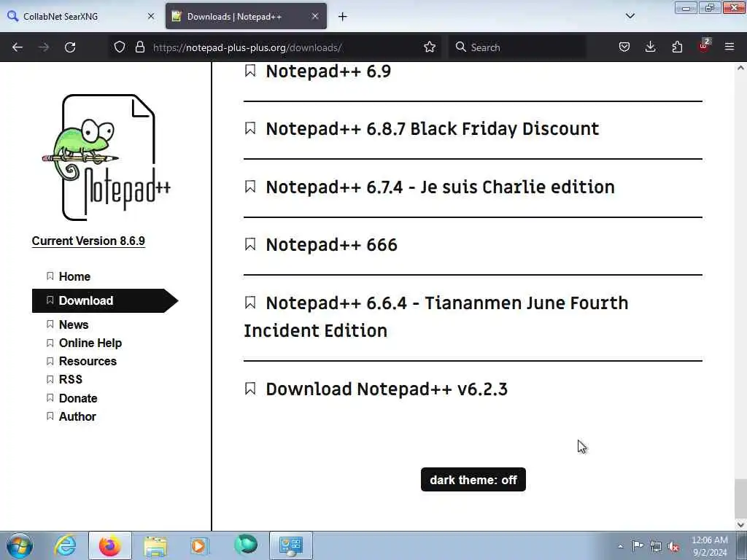Open the Windows Start menu

[x=20, y=545]
